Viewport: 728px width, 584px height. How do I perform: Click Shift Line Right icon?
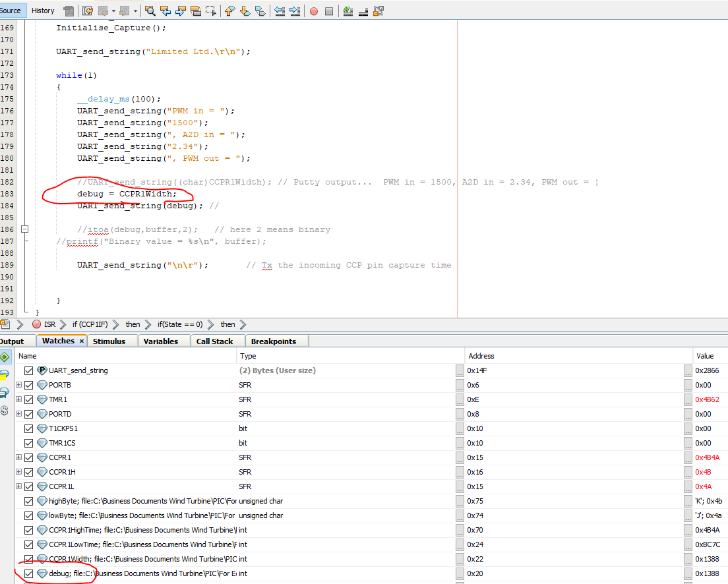click(x=294, y=11)
